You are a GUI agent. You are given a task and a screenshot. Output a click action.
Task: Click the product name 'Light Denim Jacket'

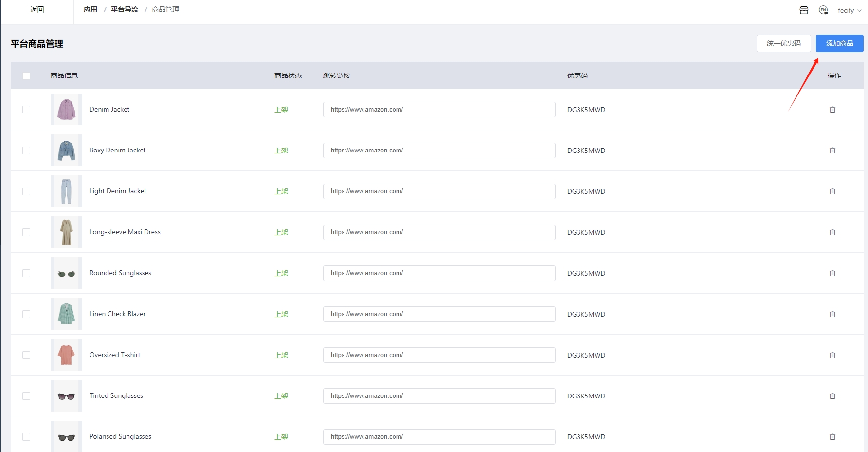tap(118, 191)
